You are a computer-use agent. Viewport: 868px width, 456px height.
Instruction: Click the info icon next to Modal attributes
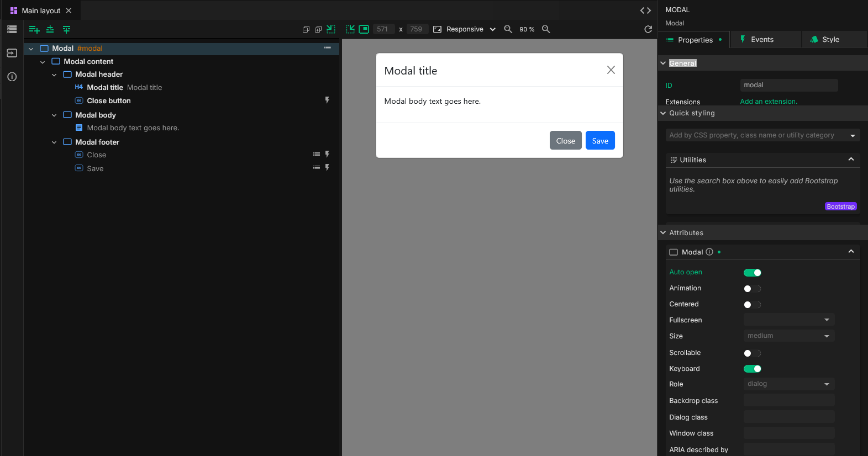pyautogui.click(x=709, y=252)
